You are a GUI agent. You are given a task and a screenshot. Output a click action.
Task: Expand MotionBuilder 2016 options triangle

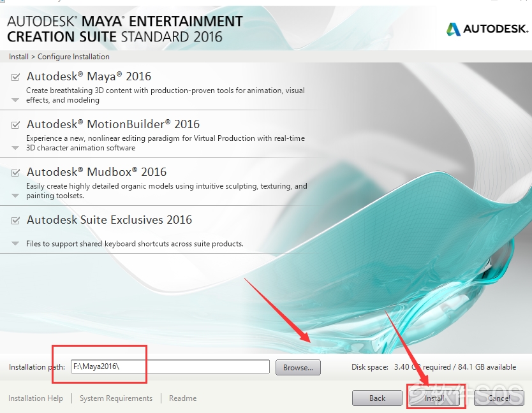pos(15,148)
